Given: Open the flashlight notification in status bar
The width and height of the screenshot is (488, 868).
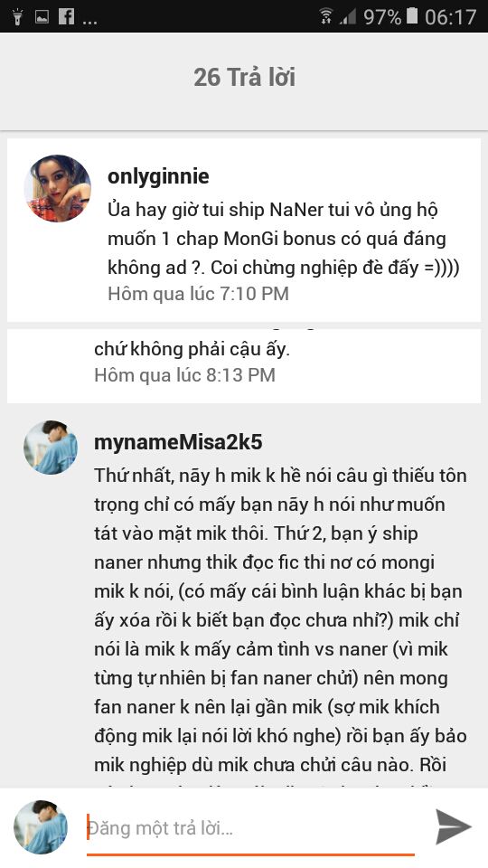Looking at the screenshot, I should point(18,16).
